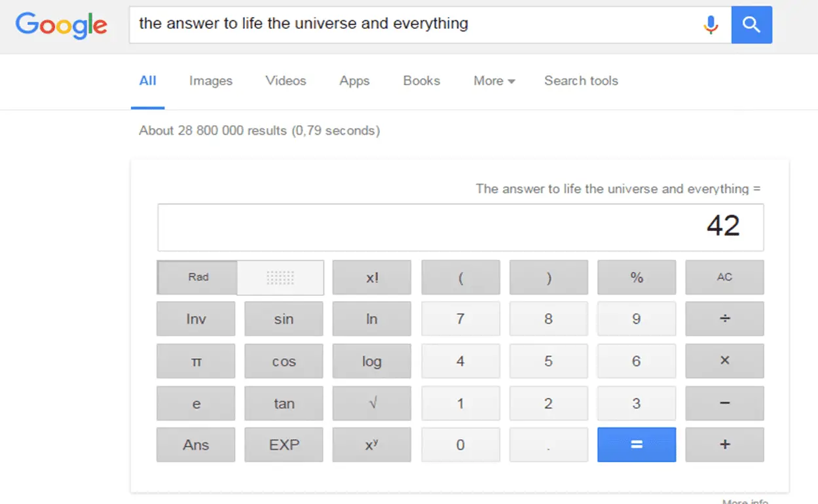
Task: Click the microphone voice search icon
Action: point(711,25)
